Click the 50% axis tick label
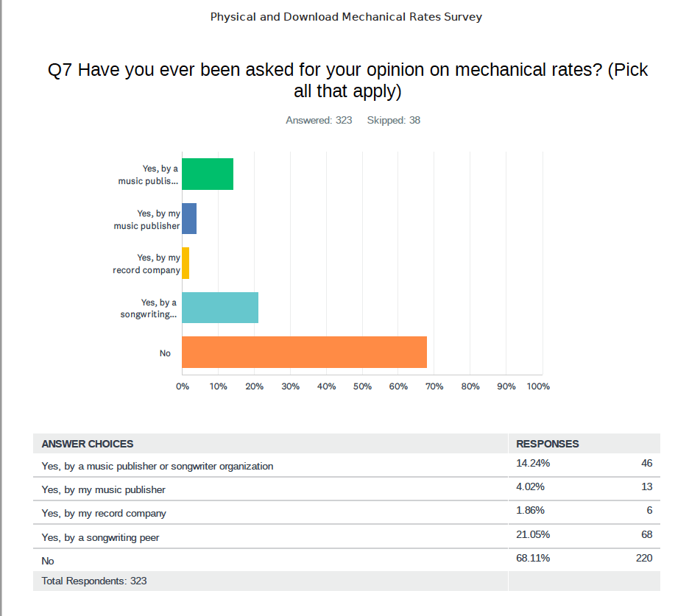This screenshot has height=616, width=689. click(362, 386)
